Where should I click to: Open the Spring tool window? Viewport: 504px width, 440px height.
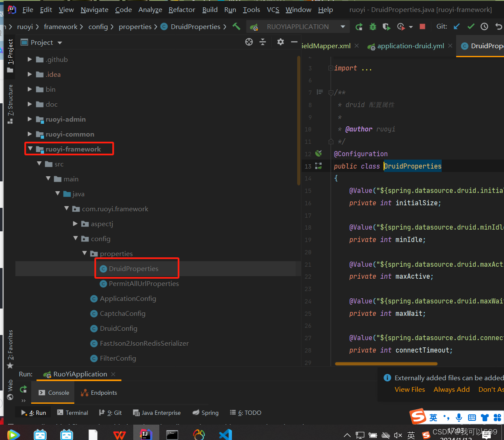(205, 413)
